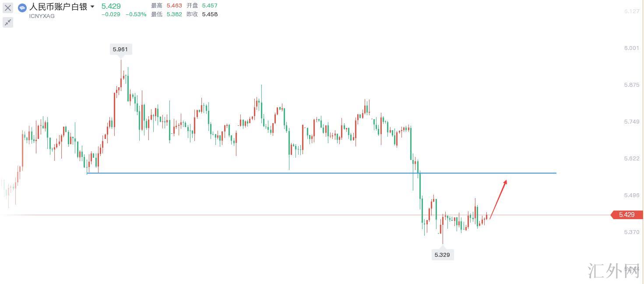Select the 最高 5.463 high value
Image resolution: width=644 pixels, height=284 pixels.
173,6
